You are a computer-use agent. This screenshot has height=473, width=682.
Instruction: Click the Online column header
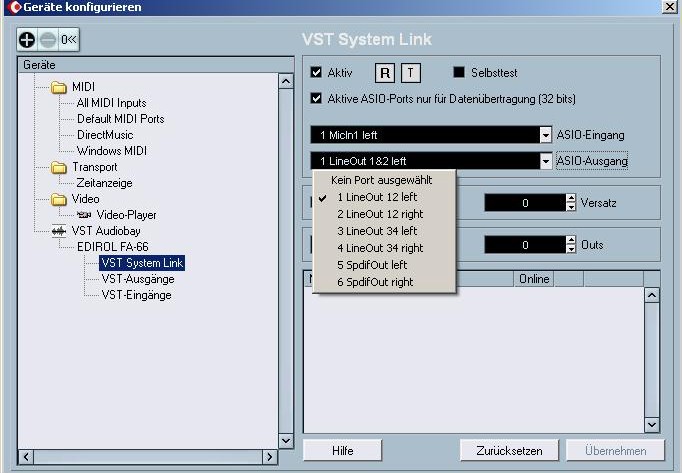(x=534, y=279)
